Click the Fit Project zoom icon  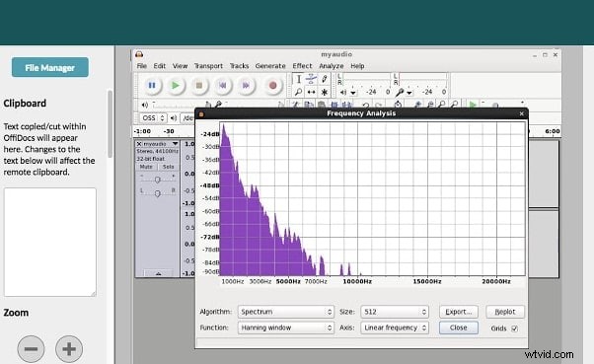click(455, 105)
